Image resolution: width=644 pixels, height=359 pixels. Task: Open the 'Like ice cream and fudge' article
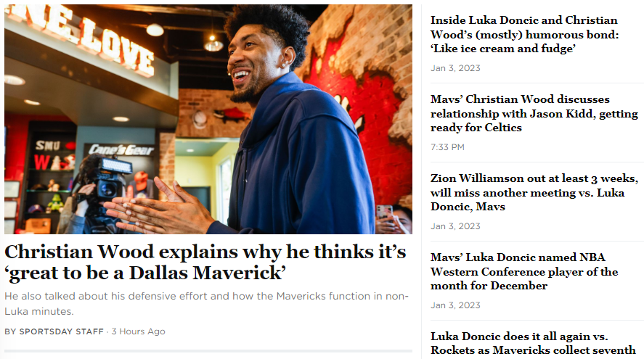[x=524, y=35]
